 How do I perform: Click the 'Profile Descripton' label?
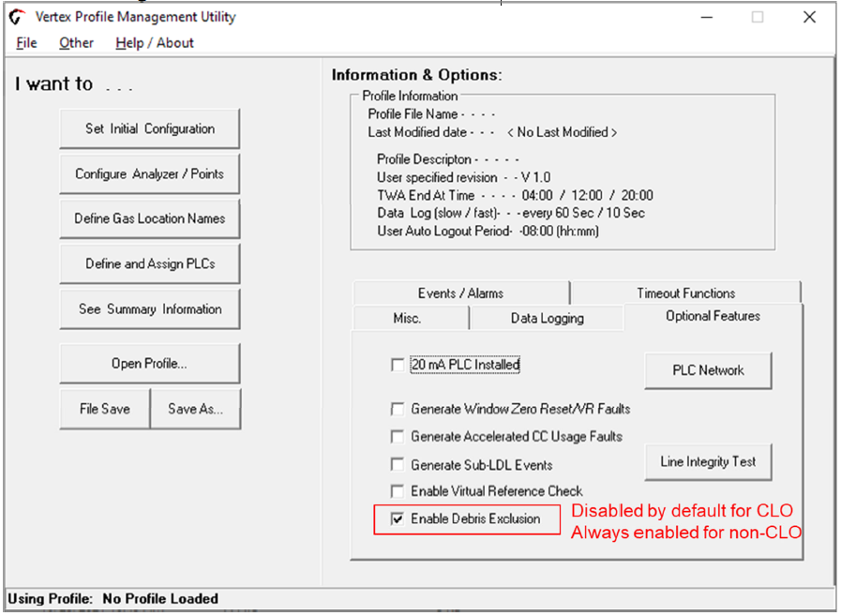(x=424, y=159)
